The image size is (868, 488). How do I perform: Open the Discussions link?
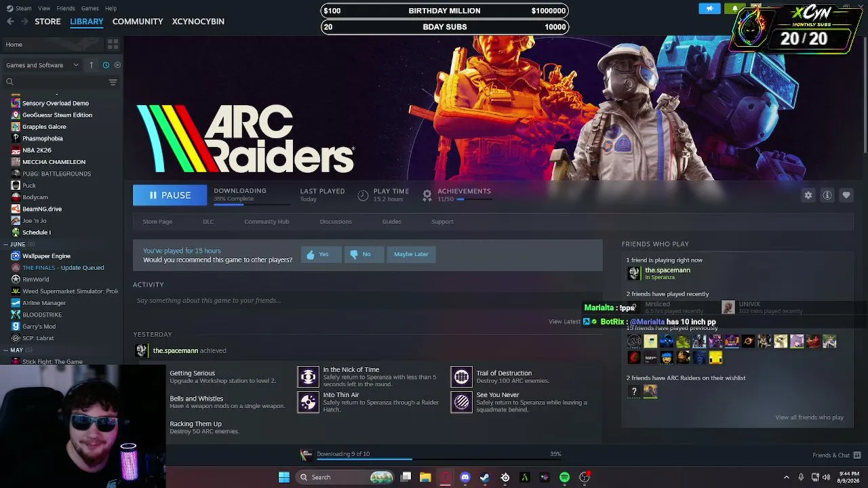point(336,222)
